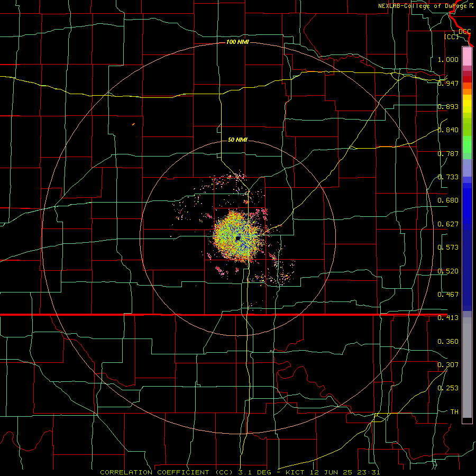Click the DCC label above the color scale
The width and height of the screenshot is (476, 476).
tap(464, 32)
